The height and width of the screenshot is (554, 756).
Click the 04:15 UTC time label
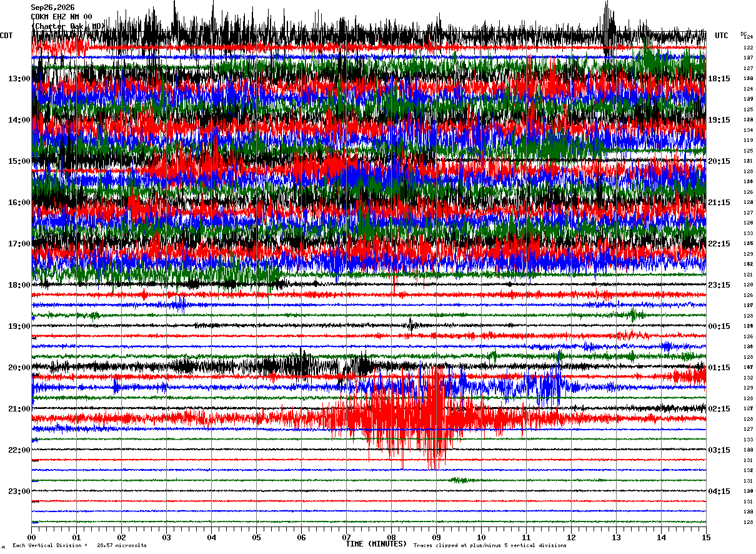719,491
